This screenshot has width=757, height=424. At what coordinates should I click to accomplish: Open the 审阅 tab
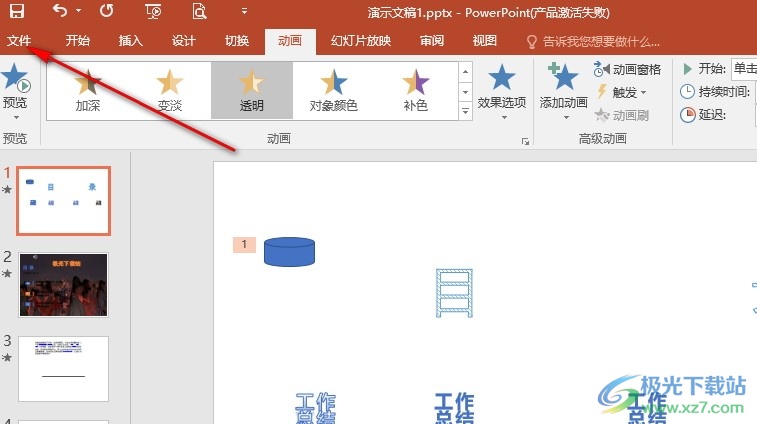tap(432, 41)
